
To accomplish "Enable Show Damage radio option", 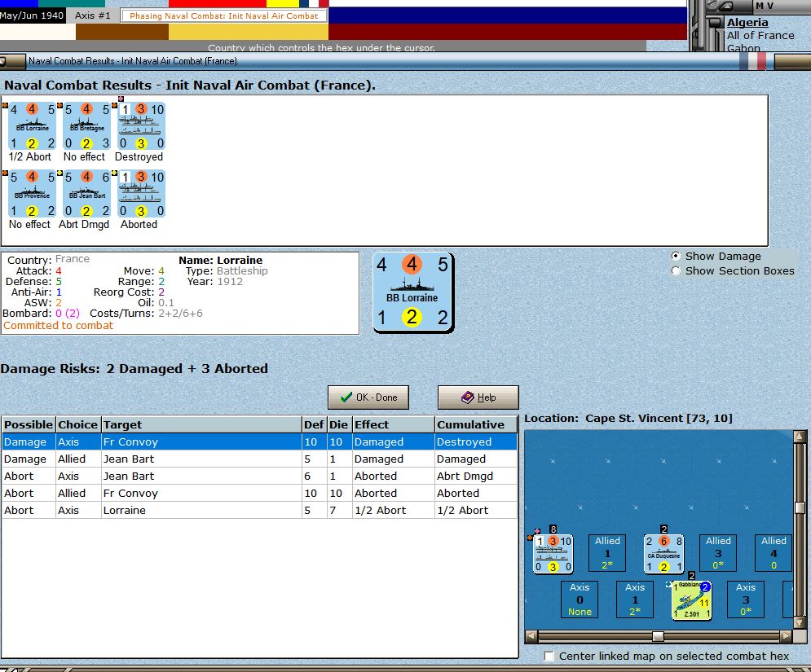I will tap(676, 256).
